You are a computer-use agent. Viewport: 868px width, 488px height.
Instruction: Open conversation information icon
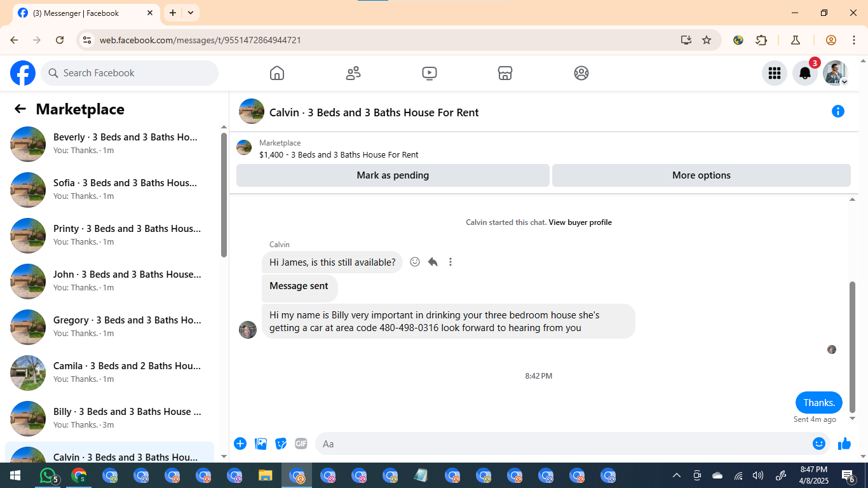838,112
